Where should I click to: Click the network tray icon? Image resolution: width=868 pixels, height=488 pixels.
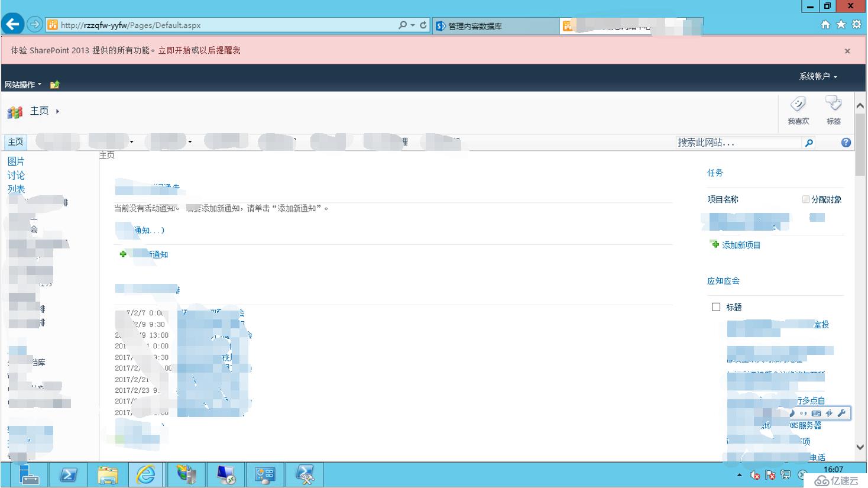[x=785, y=475]
